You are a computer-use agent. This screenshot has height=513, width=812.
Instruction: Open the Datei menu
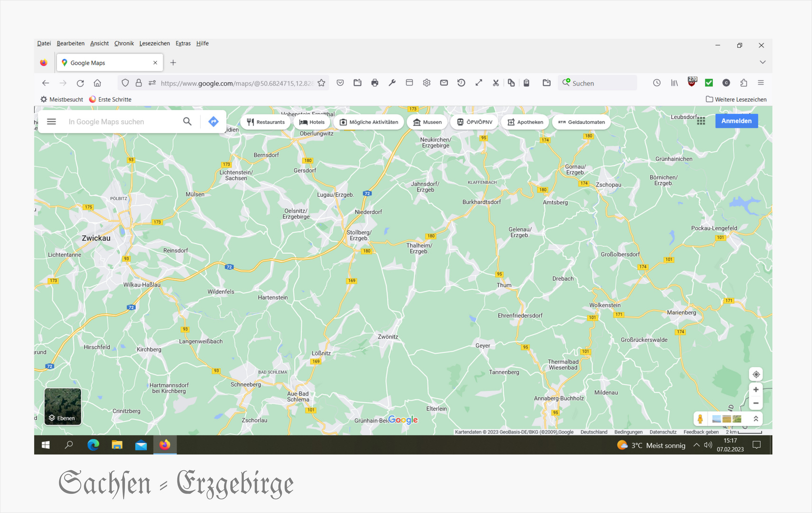point(44,43)
